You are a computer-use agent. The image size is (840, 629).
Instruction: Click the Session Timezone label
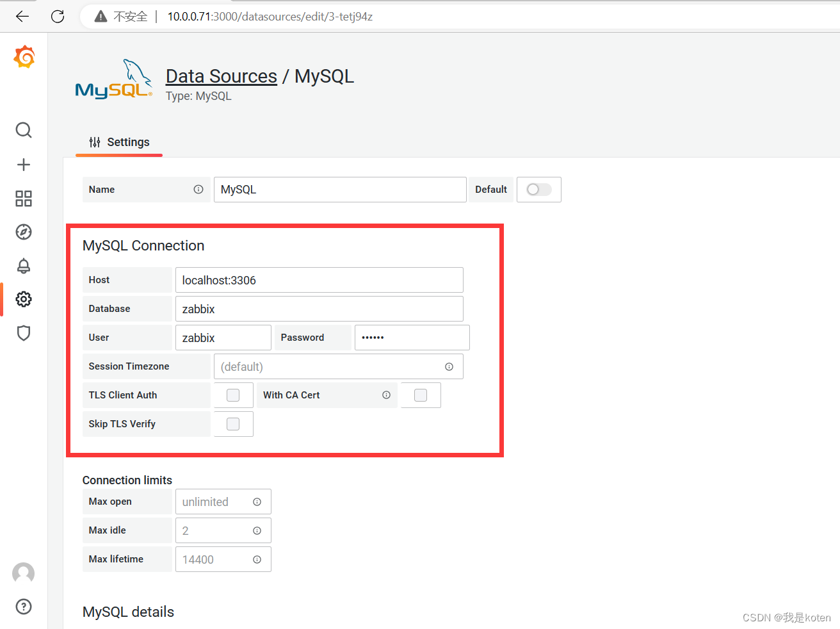click(129, 366)
